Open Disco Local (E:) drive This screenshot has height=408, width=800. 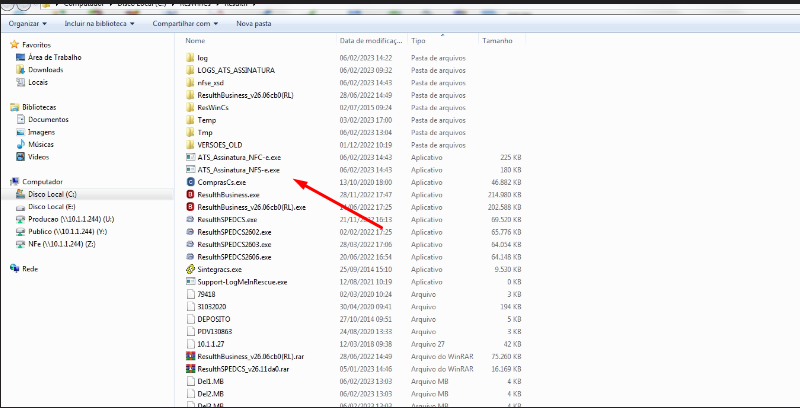[x=52, y=207]
